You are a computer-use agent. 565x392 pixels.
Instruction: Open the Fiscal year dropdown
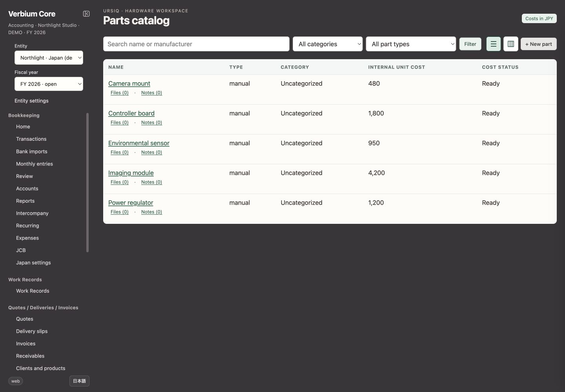pyautogui.click(x=49, y=84)
